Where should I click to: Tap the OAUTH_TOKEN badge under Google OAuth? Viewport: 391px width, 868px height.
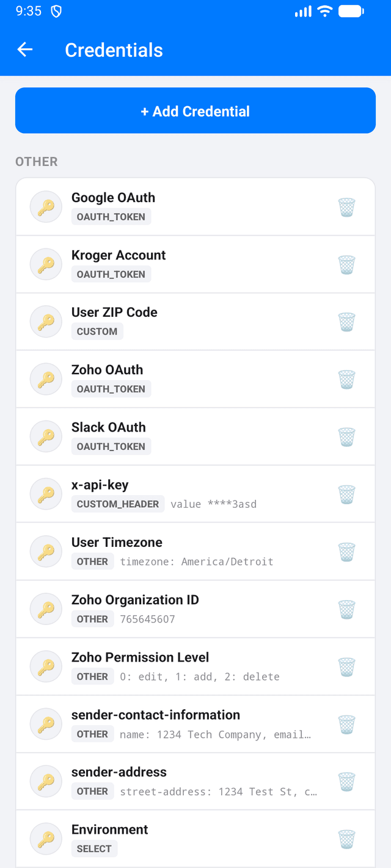coord(111,216)
